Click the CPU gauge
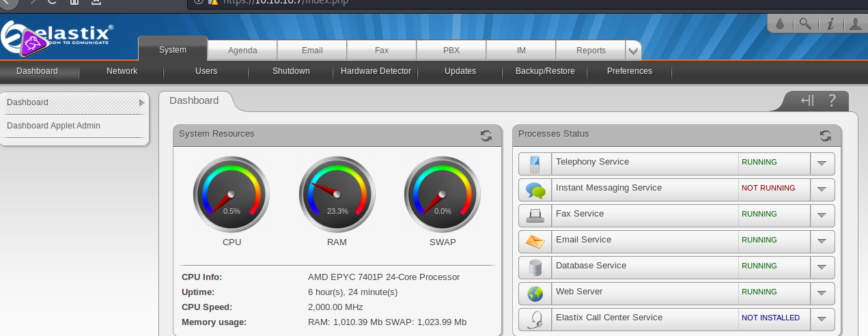Image resolution: width=868 pixels, height=336 pixels. 231,195
